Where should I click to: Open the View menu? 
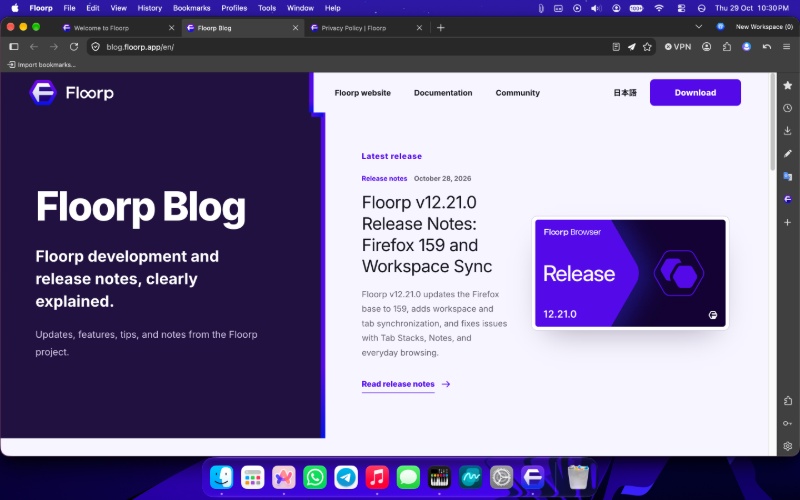pyautogui.click(x=118, y=8)
